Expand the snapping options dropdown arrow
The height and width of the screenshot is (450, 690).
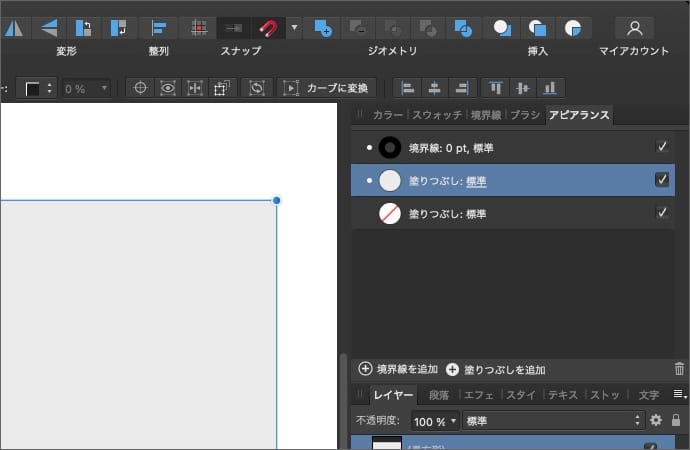tap(293, 28)
